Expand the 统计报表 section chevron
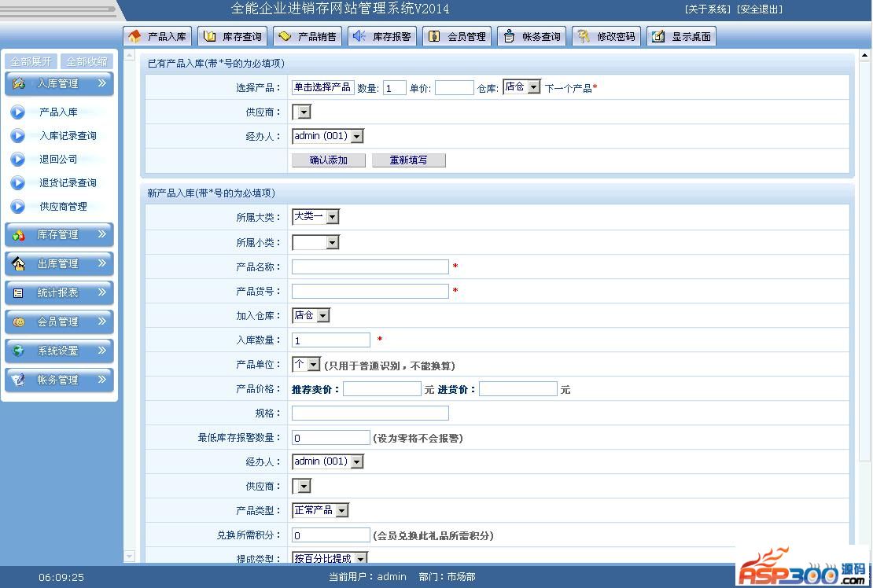The height and width of the screenshot is (588, 873). pos(102,292)
